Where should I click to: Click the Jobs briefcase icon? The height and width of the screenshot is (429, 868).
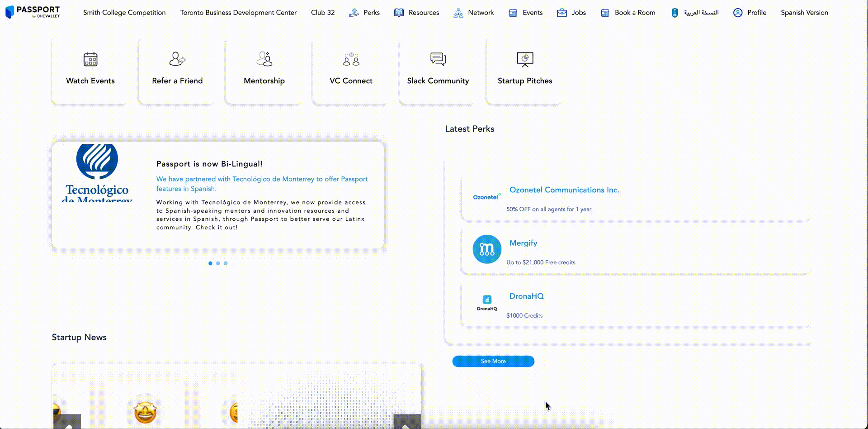(562, 13)
